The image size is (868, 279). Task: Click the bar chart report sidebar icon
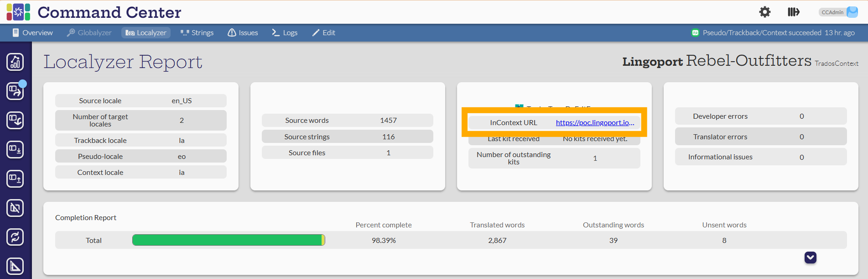pyautogui.click(x=15, y=62)
